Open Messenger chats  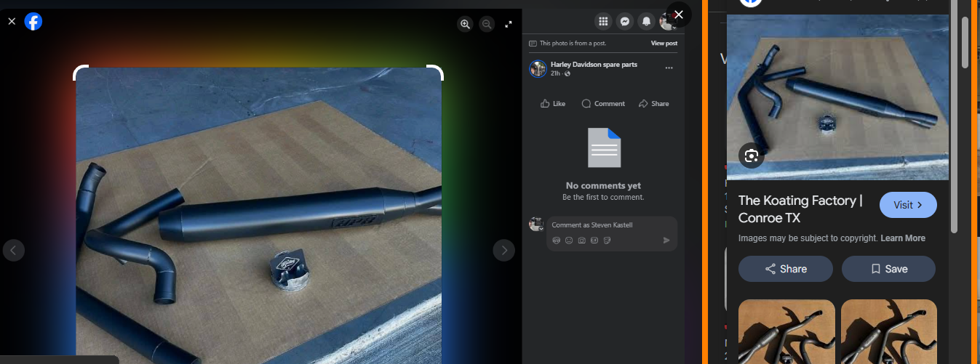[624, 22]
